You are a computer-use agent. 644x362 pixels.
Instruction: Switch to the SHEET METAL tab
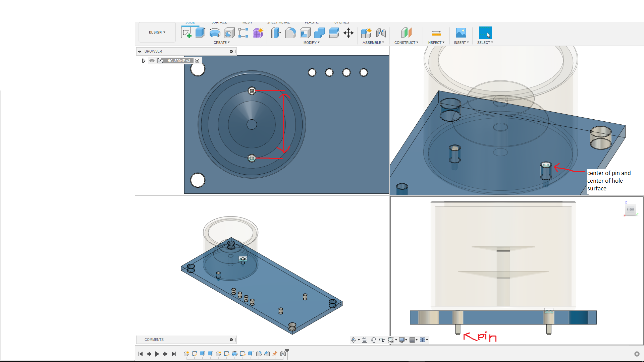coord(278,22)
